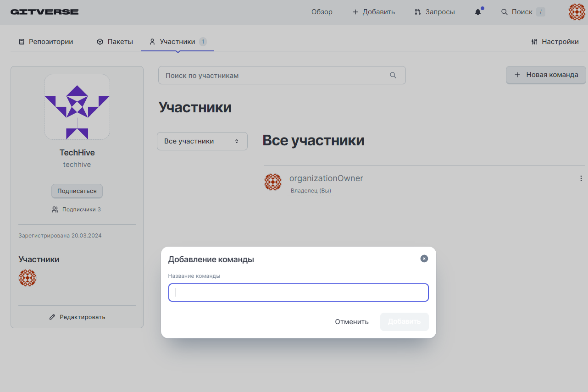The height and width of the screenshot is (392, 588).
Task: Click the GitVerse logo
Action: click(44, 12)
